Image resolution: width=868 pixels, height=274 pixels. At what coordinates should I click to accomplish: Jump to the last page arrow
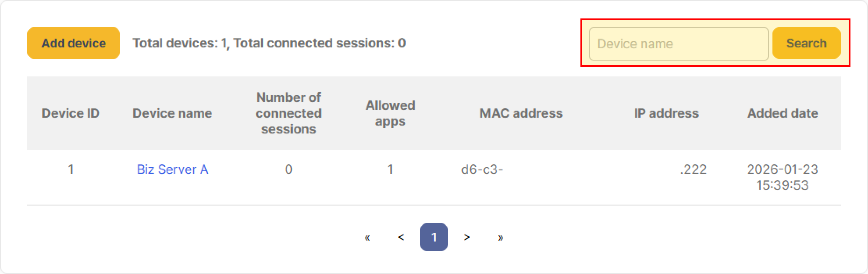click(x=500, y=238)
